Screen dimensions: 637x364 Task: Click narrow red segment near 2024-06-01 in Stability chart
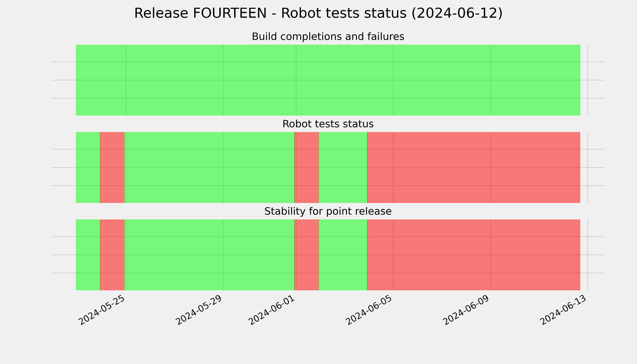(307, 255)
